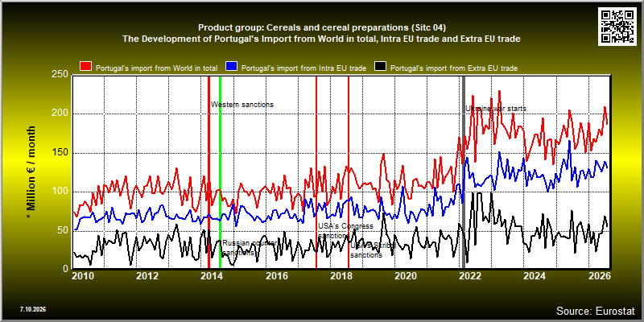
Task: Click the black legend swatch for Extra EU trade
Action: pos(380,67)
